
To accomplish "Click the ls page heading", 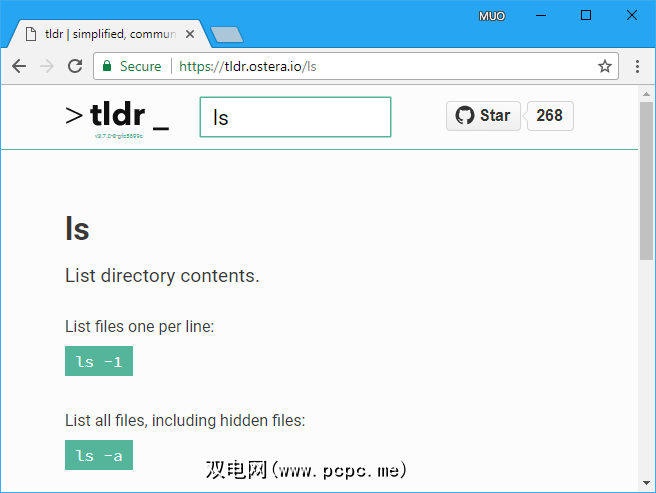I will click(77, 229).
